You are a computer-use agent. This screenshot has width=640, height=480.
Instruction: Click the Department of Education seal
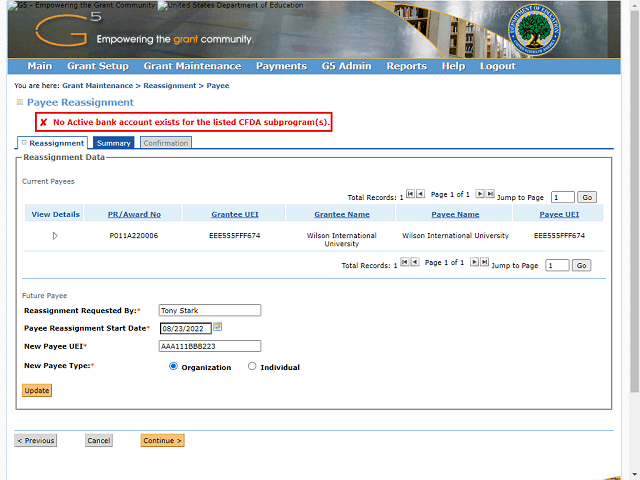pos(534,30)
